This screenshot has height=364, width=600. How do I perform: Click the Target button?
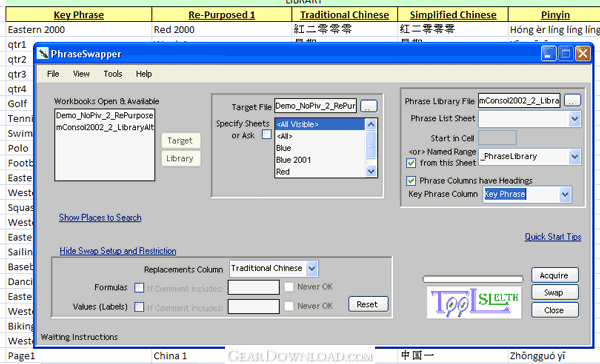(180, 140)
